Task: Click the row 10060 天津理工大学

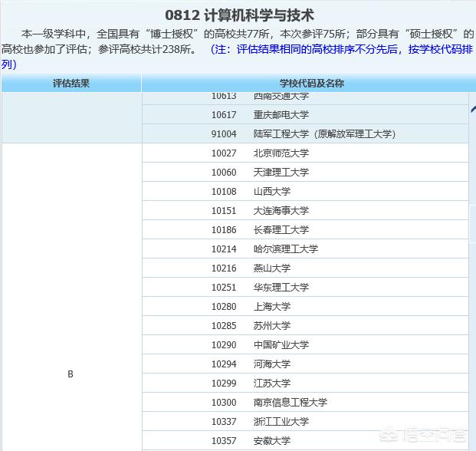Action: 305,173
